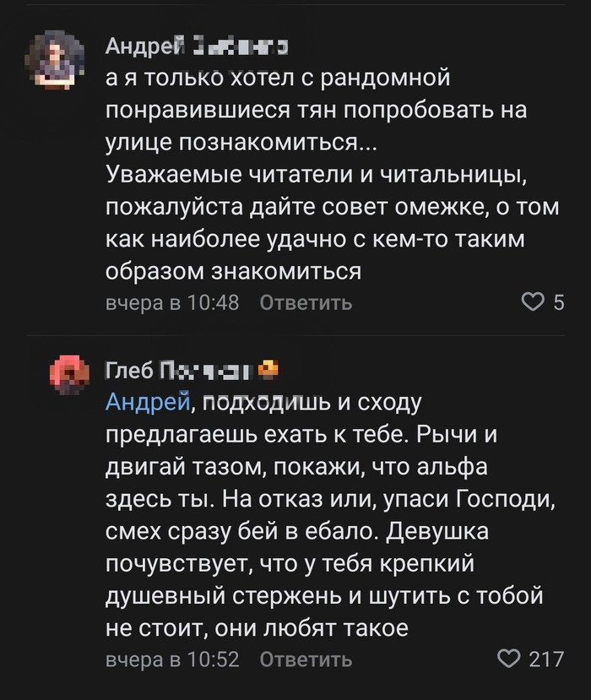Click the text 'образом знакомиться'

pos(233,271)
